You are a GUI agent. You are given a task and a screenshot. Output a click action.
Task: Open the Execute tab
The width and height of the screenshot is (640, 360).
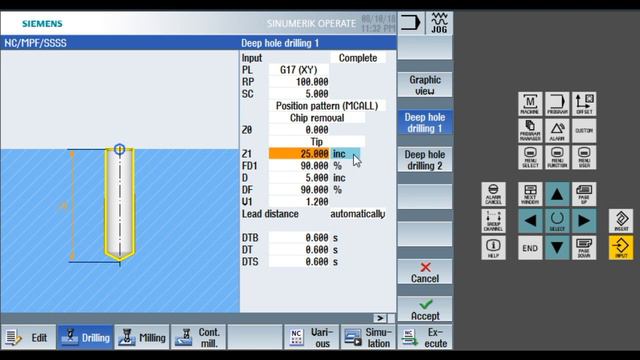point(425,338)
